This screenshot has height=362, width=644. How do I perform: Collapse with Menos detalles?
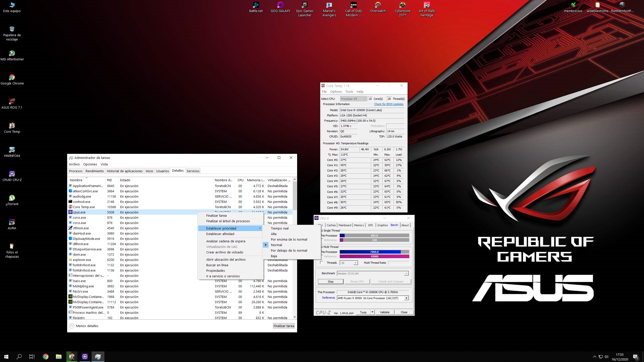coord(84,326)
